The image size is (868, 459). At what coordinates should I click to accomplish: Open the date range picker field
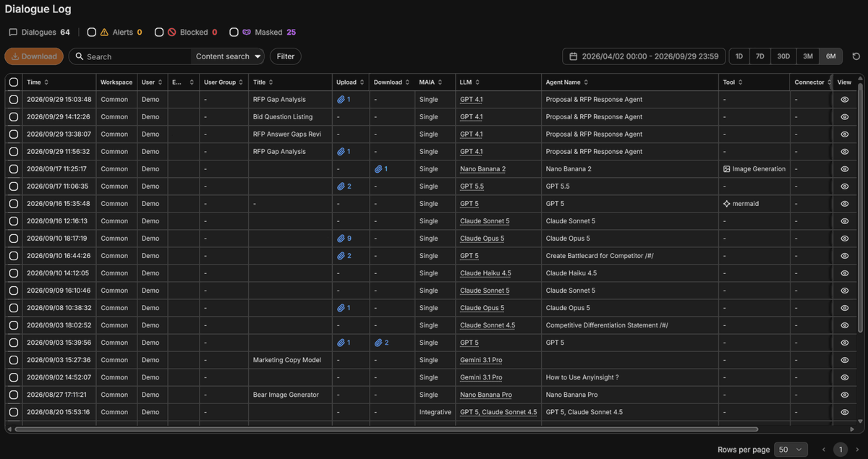pyautogui.click(x=644, y=56)
